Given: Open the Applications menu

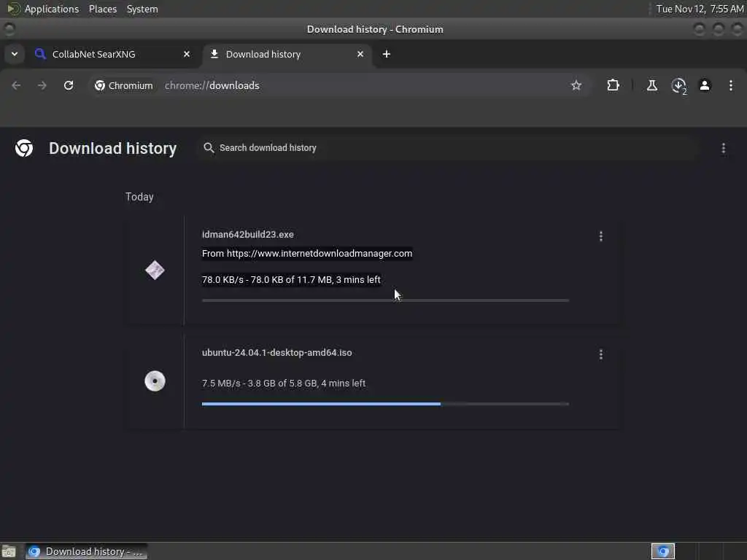Looking at the screenshot, I should [52, 9].
